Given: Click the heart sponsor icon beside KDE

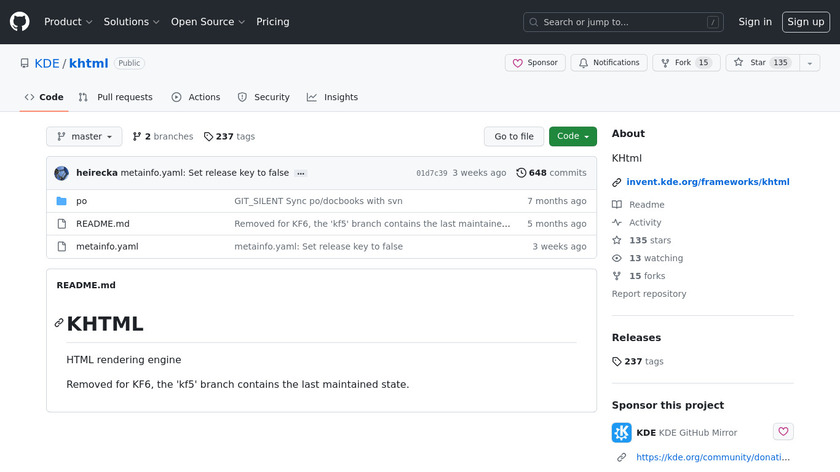Looking at the screenshot, I should click(x=783, y=432).
